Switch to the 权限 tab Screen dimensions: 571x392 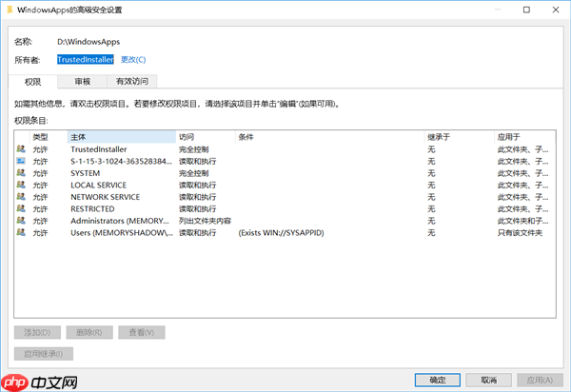click(x=32, y=82)
